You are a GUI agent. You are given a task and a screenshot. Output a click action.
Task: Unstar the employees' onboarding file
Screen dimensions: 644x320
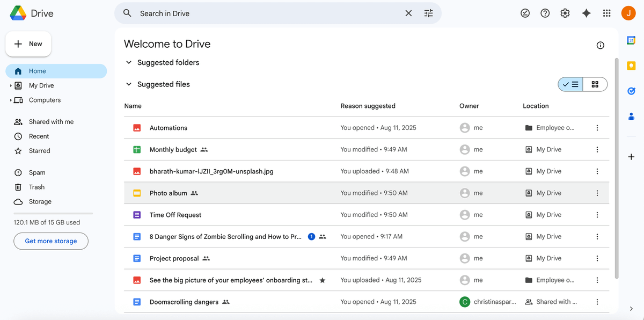pyautogui.click(x=322, y=280)
